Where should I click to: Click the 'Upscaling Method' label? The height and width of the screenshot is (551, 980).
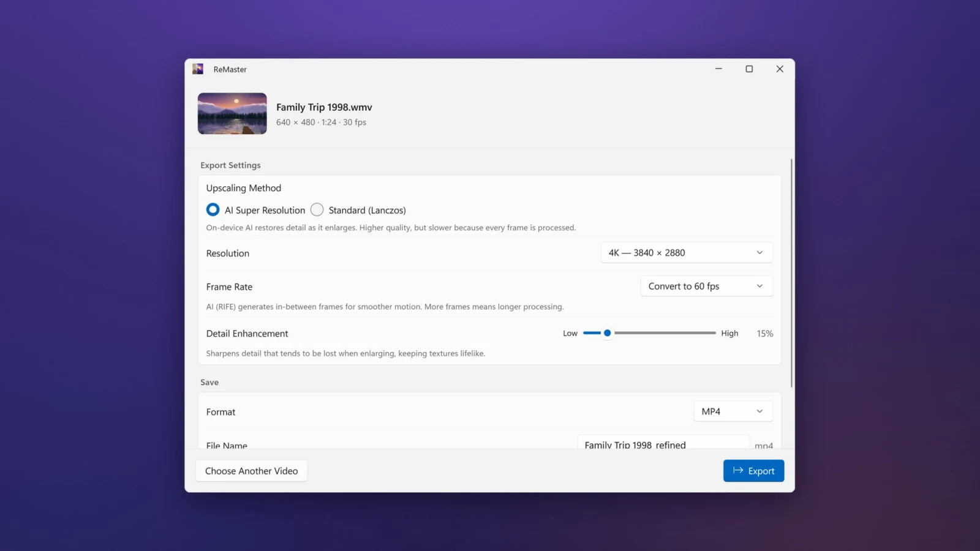244,188
